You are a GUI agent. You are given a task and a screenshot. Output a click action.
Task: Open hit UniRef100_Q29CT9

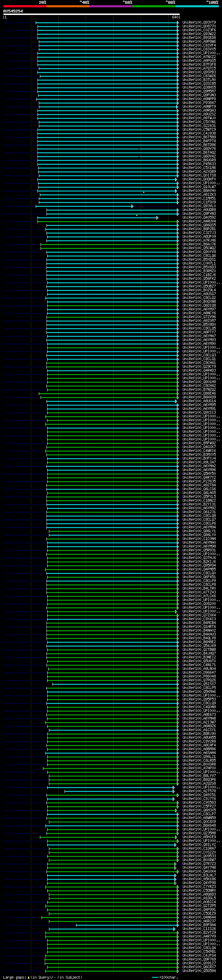(199, 366)
